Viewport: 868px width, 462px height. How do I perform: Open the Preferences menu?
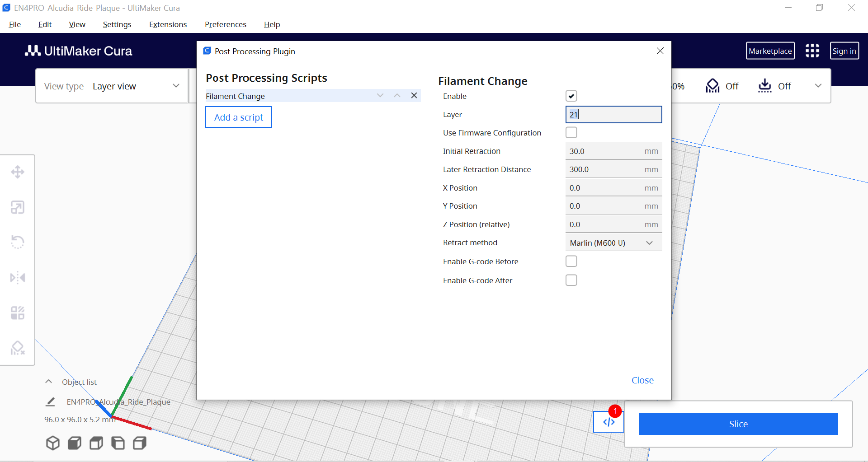226,24
